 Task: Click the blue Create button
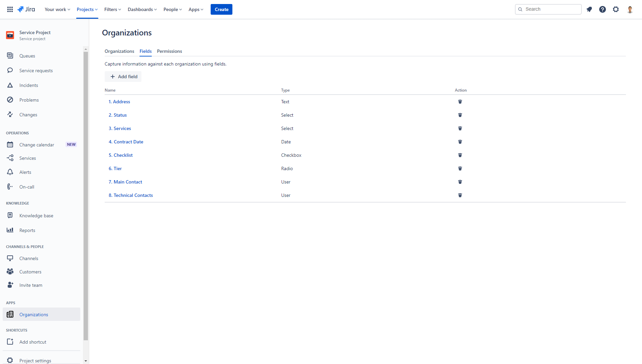(221, 9)
